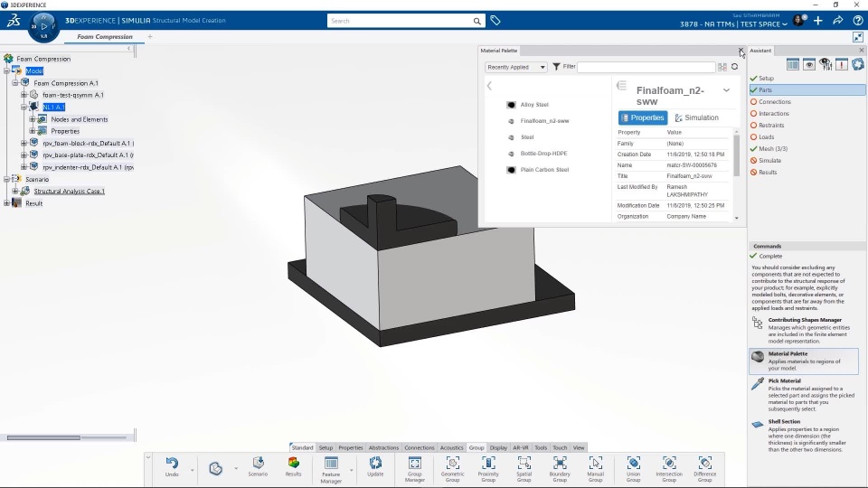Expand the Structural Analysis Case.1 node
The width and height of the screenshot is (868, 488).
click(15, 191)
